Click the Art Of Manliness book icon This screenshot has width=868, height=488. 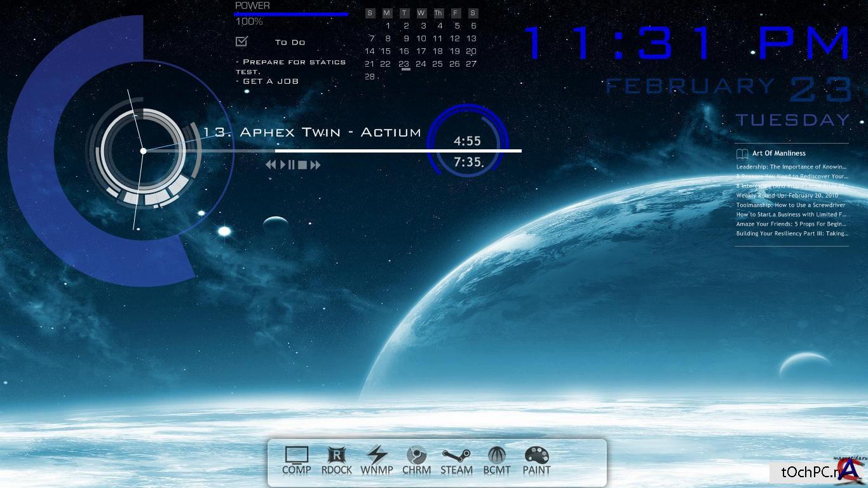[742, 154]
